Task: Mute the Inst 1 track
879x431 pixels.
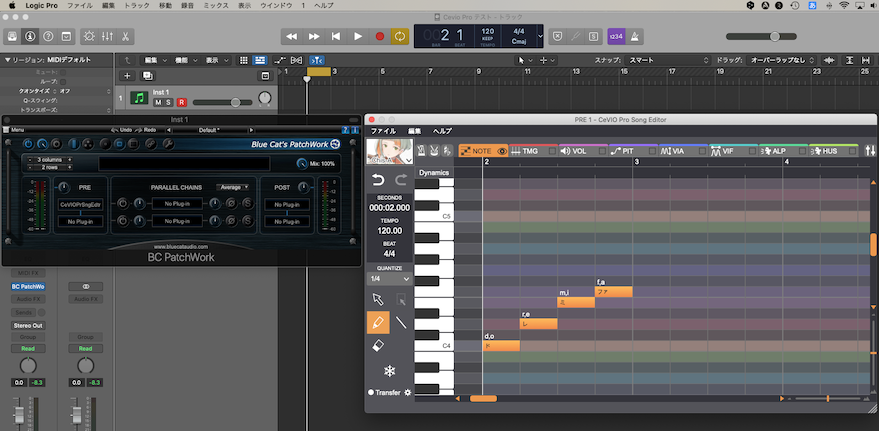Action: (x=158, y=103)
